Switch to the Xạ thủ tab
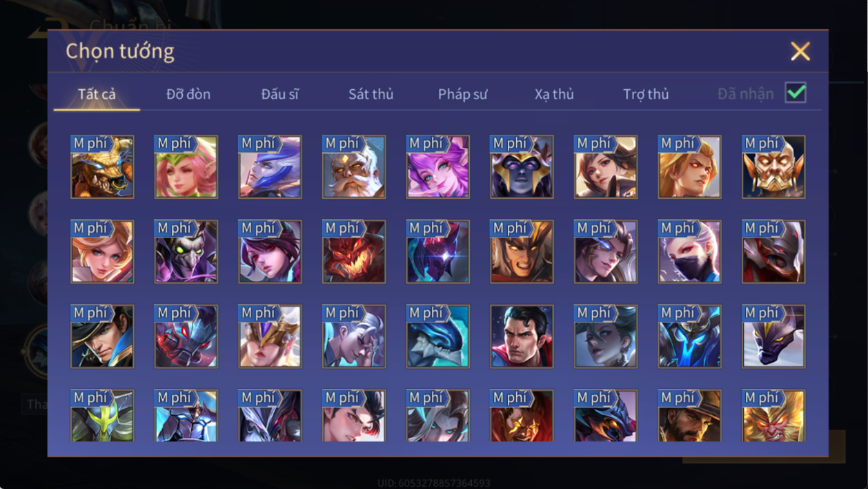 (554, 94)
